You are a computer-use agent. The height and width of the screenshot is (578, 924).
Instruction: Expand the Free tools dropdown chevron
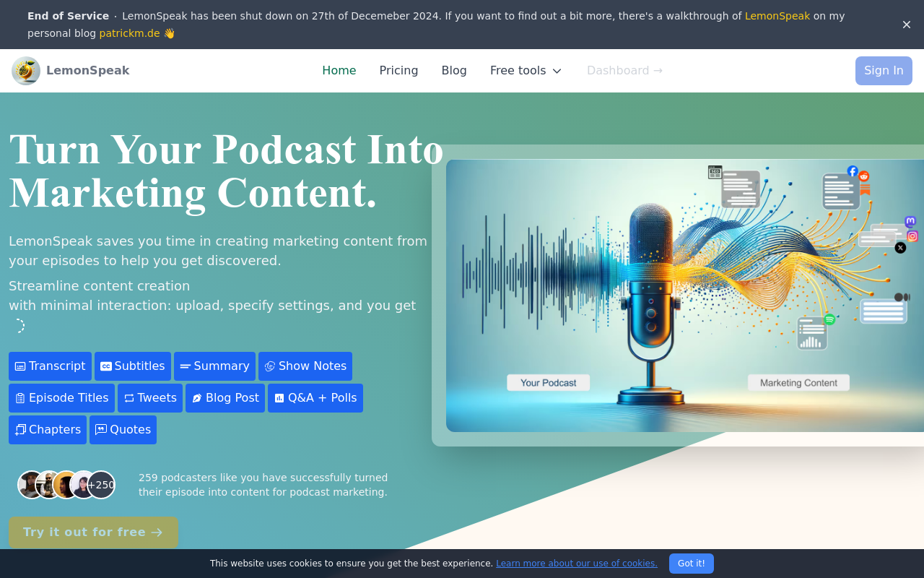pos(557,71)
